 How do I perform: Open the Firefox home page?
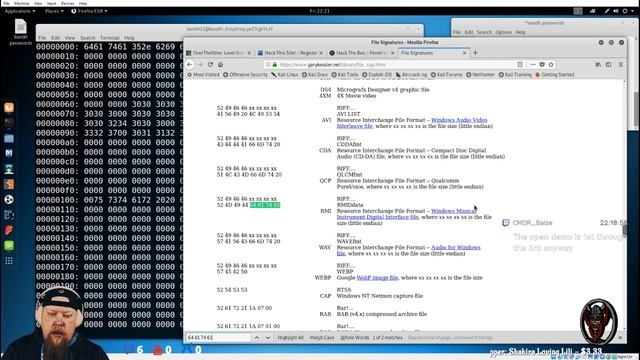click(x=220, y=64)
